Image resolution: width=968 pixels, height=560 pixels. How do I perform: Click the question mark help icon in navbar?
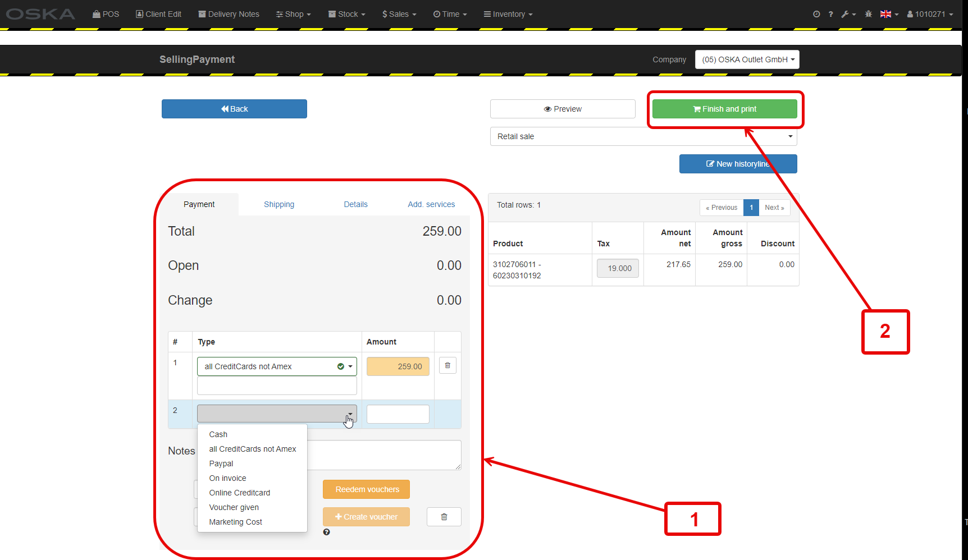pos(830,14)
